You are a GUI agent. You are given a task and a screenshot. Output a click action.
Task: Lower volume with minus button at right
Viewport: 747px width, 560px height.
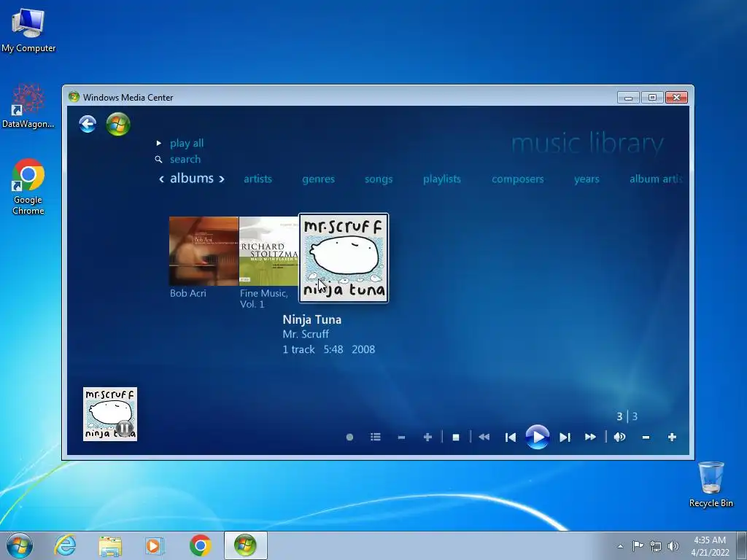point(646,437)
